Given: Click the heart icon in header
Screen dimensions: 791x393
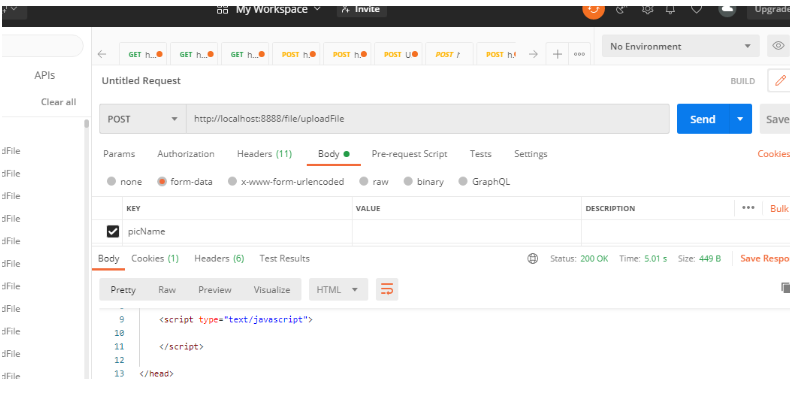Looking at the screenshot, I should coord(696,10).
